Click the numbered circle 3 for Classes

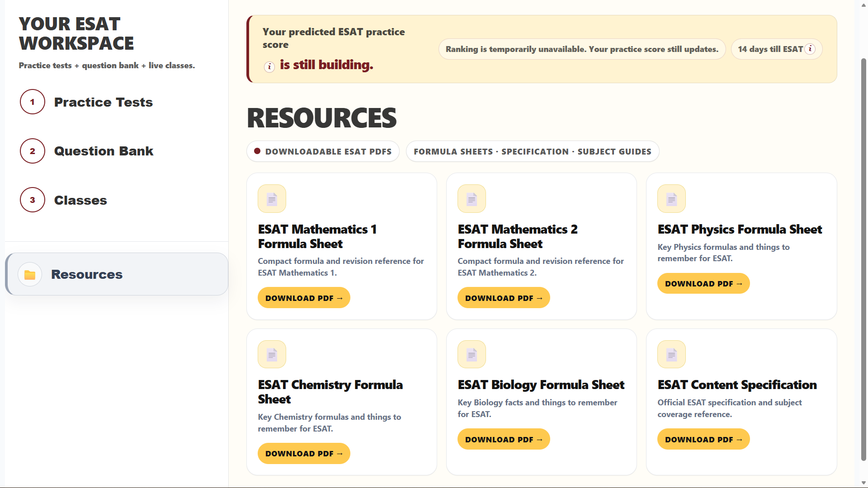[x=33, y=200]
